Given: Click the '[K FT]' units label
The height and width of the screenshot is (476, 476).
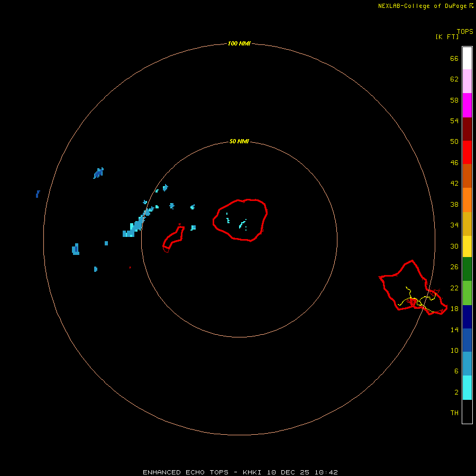Looking at the screenshot, I should pyautogui.click(x=447, y=36).
